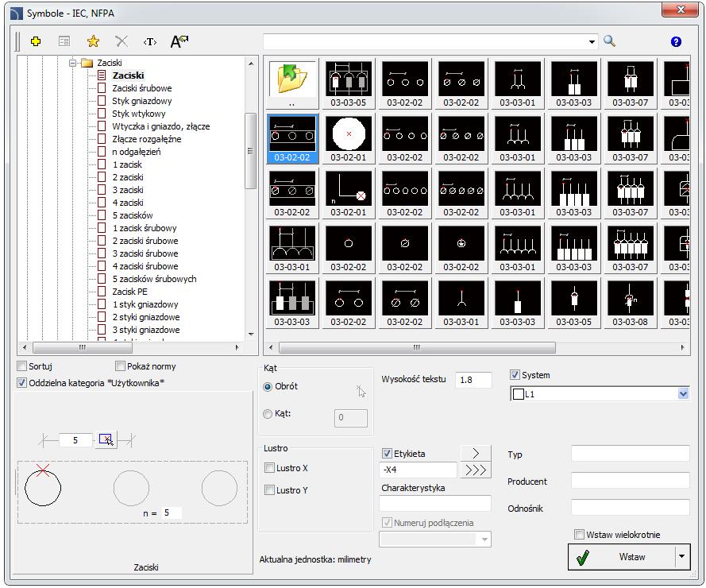The image size is (706, 588).
Task: Click the Odnośnik input field
Action: point(630,507)
